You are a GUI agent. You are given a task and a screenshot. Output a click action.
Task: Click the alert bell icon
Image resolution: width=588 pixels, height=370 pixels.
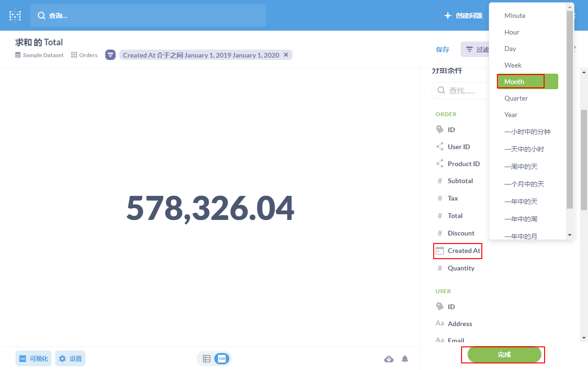405,359
